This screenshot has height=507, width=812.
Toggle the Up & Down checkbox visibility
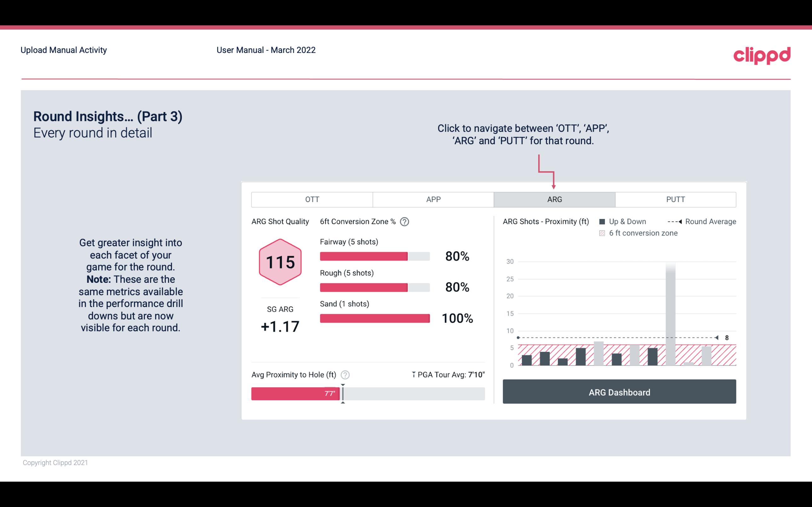tap(606, 221)
